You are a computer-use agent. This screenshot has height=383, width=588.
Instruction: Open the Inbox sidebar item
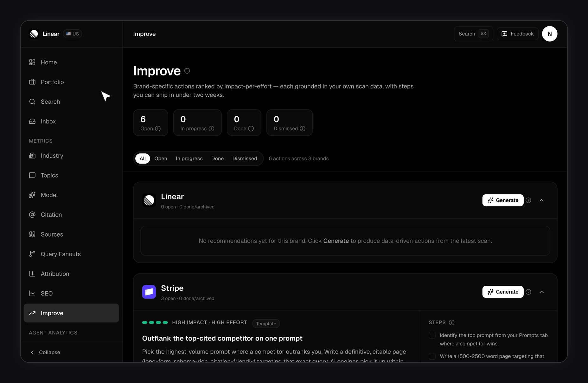(71, 121)
